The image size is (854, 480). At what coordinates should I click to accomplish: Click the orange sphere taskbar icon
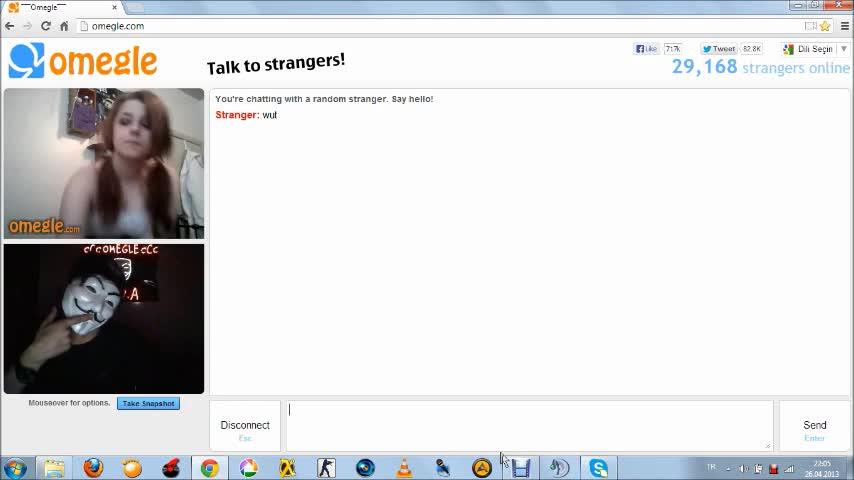(x=132, y=468)
